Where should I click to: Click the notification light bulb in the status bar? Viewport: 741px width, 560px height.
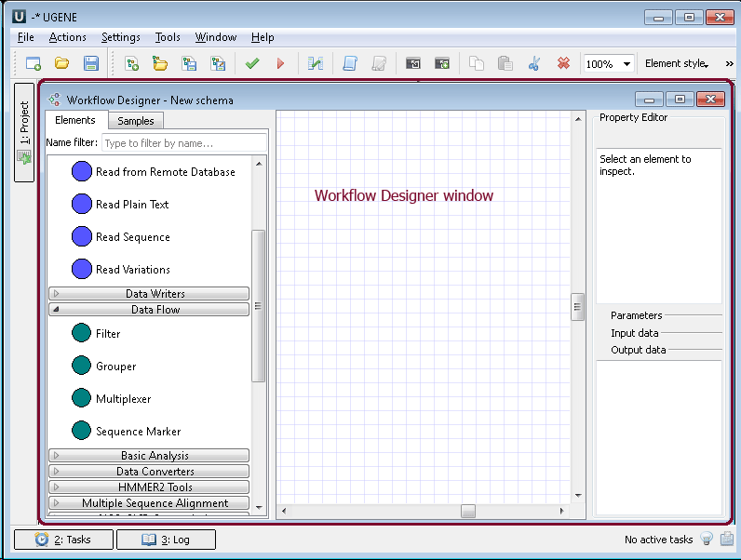pyautogui.click(x=706, y=539)
